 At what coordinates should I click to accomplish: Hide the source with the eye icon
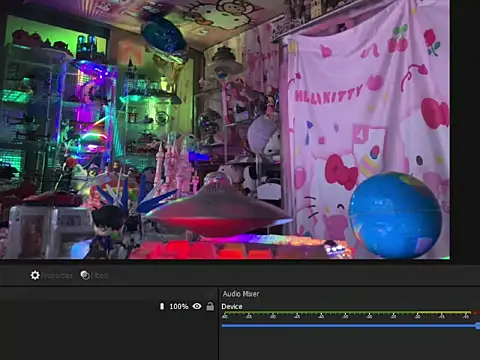click(x=197, y=306)
